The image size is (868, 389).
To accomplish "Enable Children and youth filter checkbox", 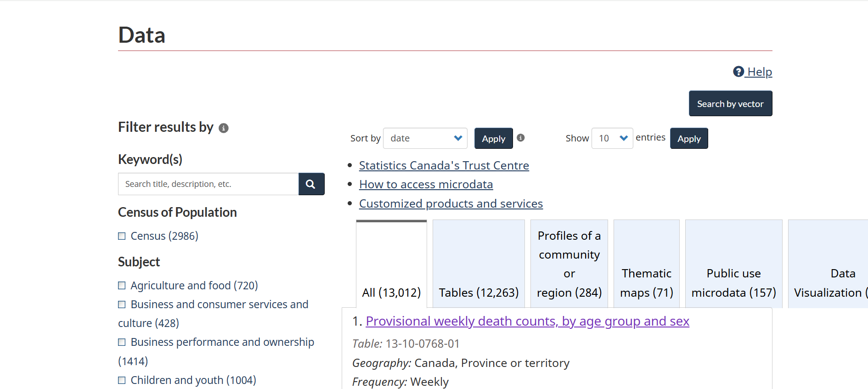I will (x=122, y=380).
